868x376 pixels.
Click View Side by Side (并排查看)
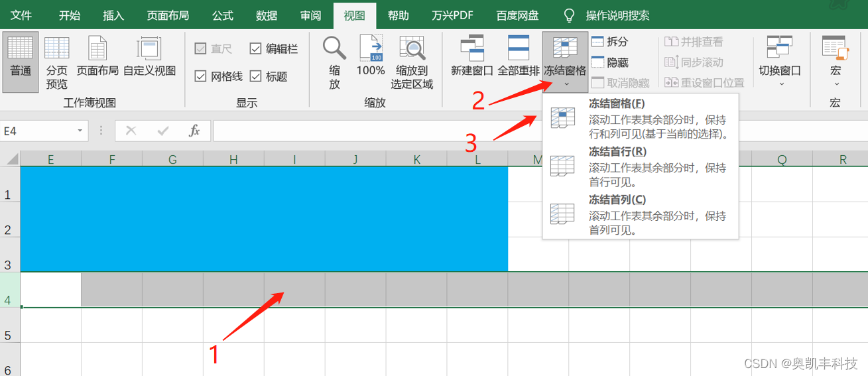coord(694,42)
